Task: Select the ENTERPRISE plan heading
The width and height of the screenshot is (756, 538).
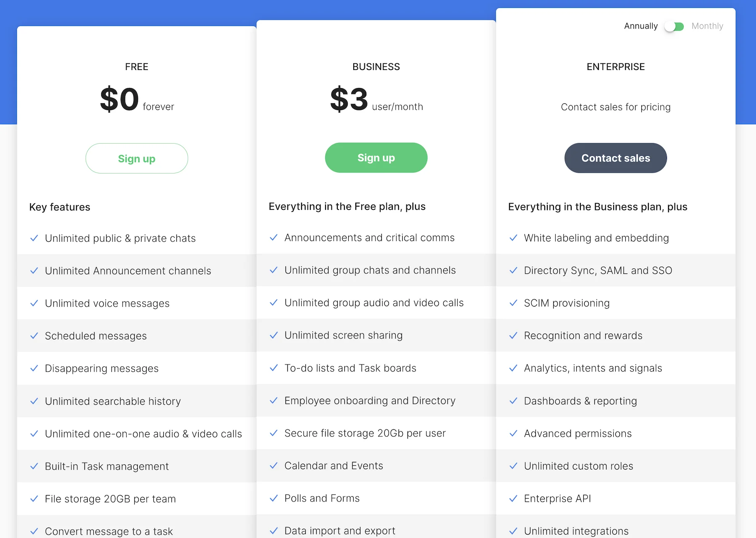Action: 615,66
